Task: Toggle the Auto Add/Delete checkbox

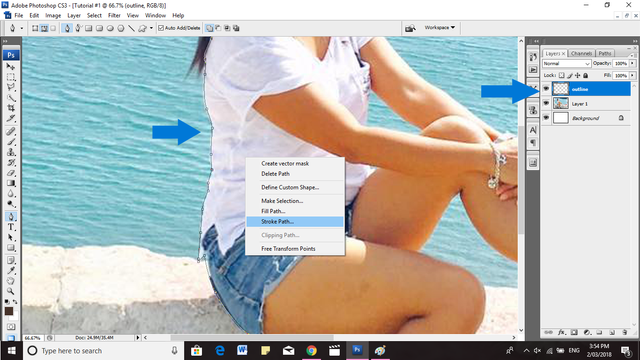Action: pyautogui.click(x=161, y=28)
